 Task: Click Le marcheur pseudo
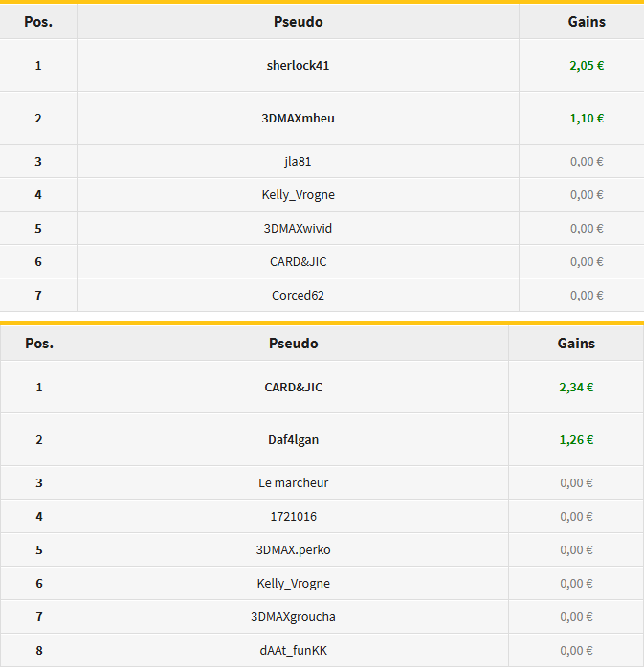coord(293,482)
